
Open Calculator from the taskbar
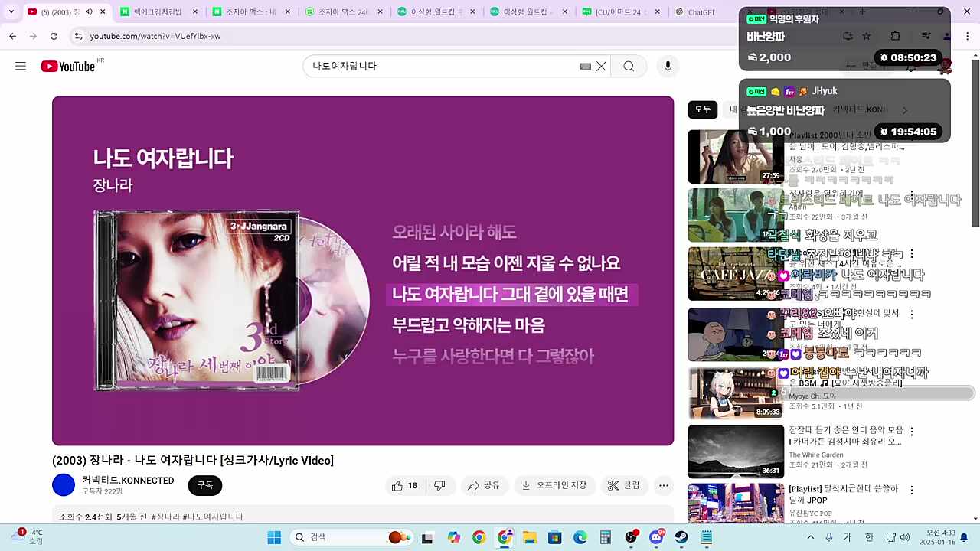coord(606,537)
